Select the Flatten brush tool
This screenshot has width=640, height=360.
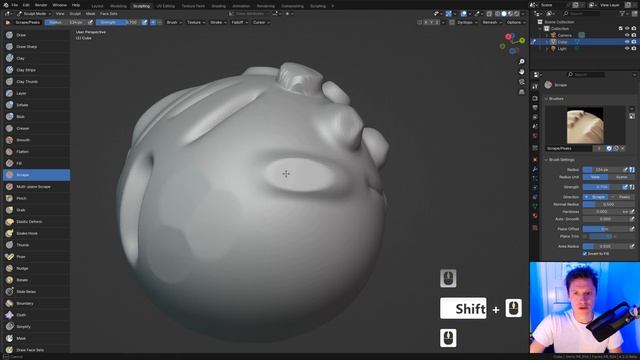click(36, 151)
